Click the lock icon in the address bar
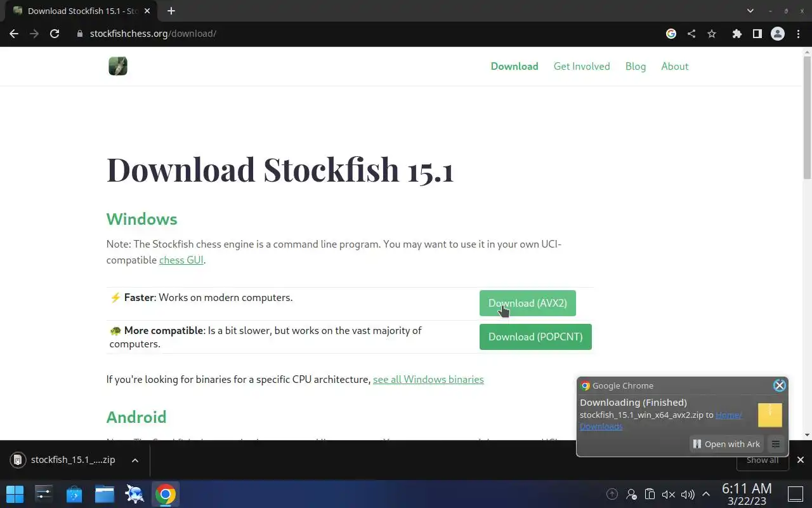 (80, 34)
